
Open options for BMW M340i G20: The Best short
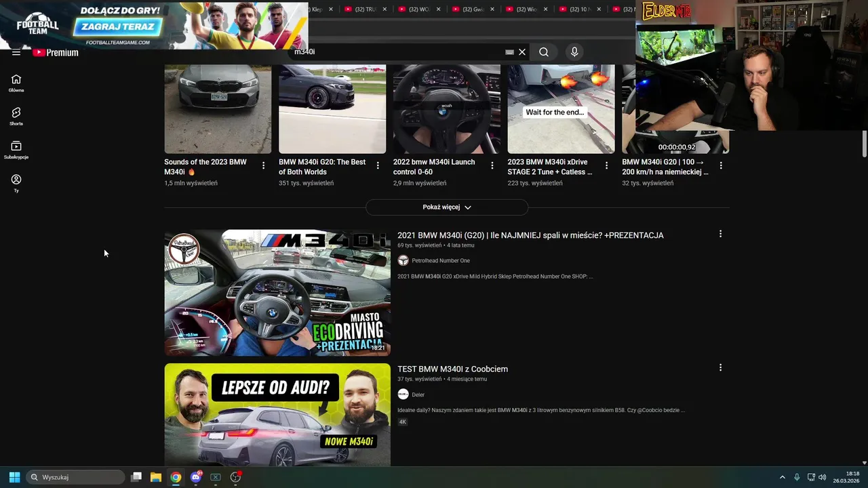(x=378, y=165)
